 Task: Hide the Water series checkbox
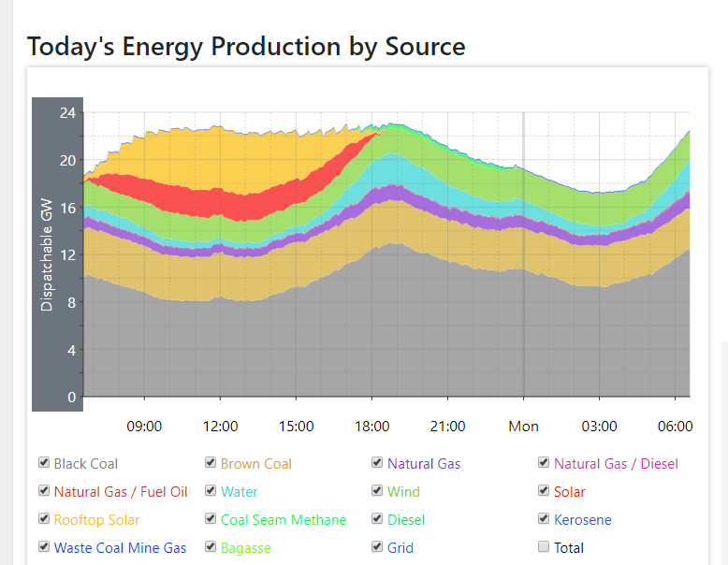(x=211, y=491)
